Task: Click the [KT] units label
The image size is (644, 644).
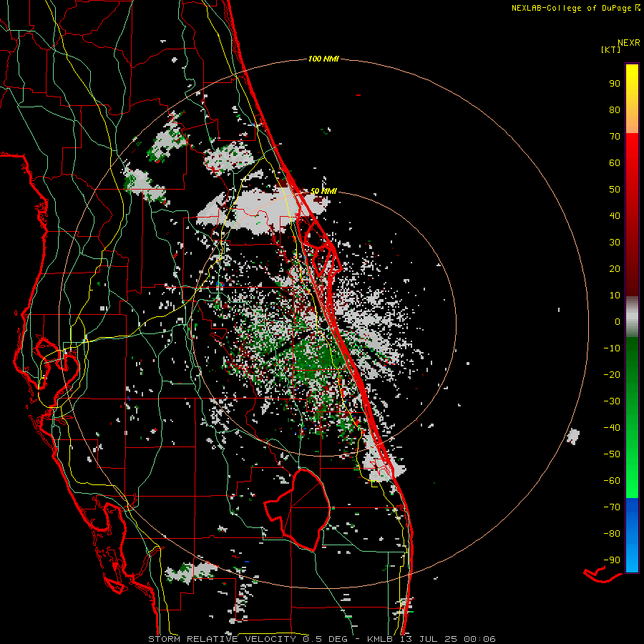Action: 610,49
